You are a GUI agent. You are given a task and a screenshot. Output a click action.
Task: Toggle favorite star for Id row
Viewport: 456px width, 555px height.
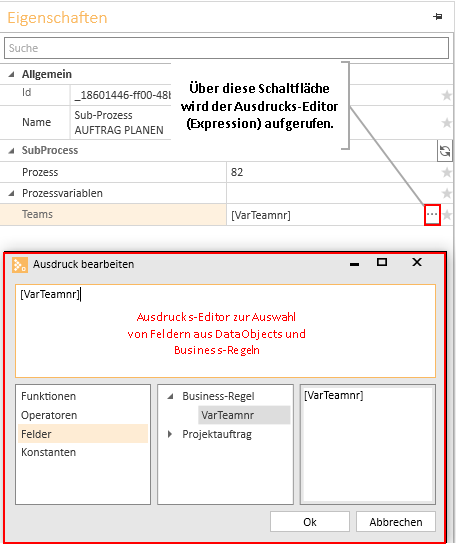(x=446, y=95)
